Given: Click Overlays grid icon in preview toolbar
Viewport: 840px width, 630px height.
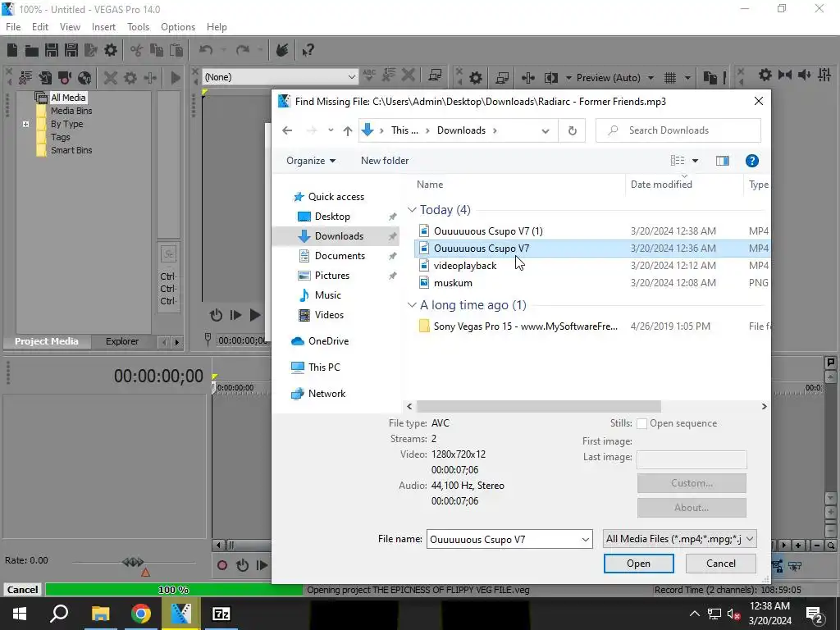Looking at the screenshot, I should pos(669,78).
